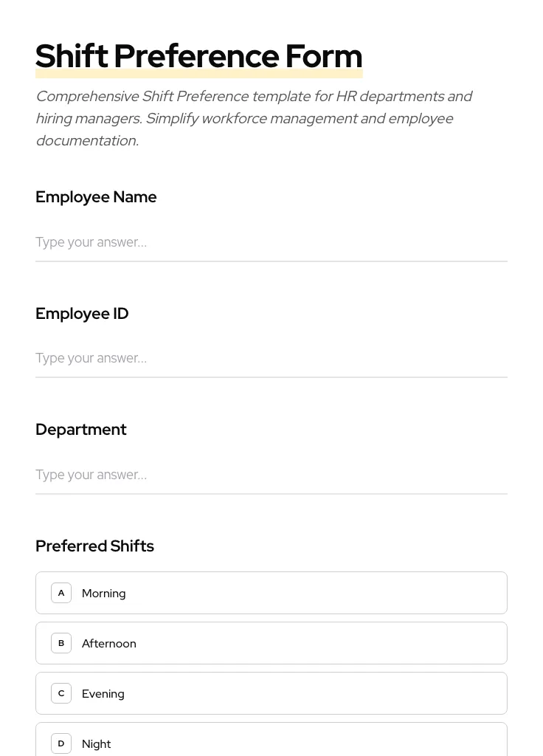543x756 pixels.
Task: Click the Morning option row background
Action: click(x=332, y=592)
